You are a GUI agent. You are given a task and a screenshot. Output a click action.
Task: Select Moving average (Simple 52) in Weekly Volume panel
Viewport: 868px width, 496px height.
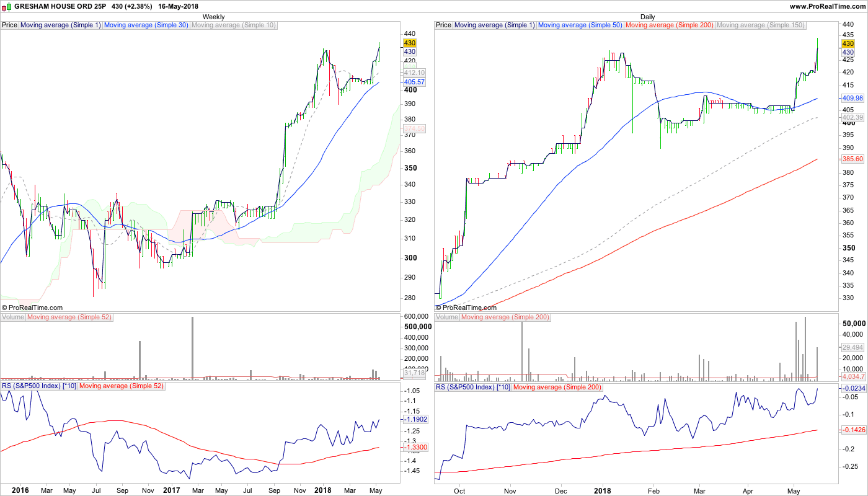click(x=71, y=317)
